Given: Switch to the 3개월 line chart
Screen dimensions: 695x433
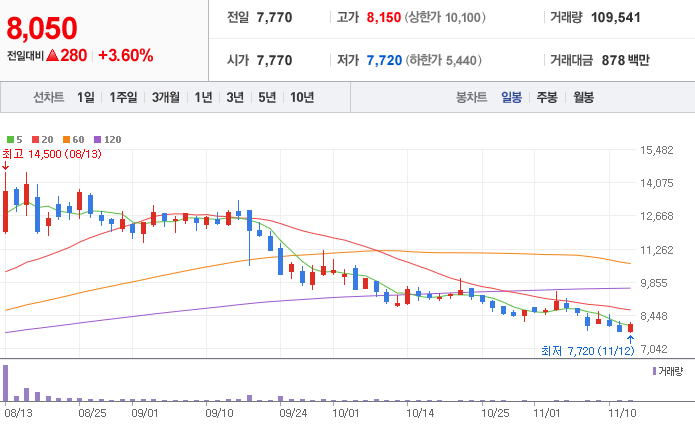Looking at the screenshot, I should coord(166,97).
